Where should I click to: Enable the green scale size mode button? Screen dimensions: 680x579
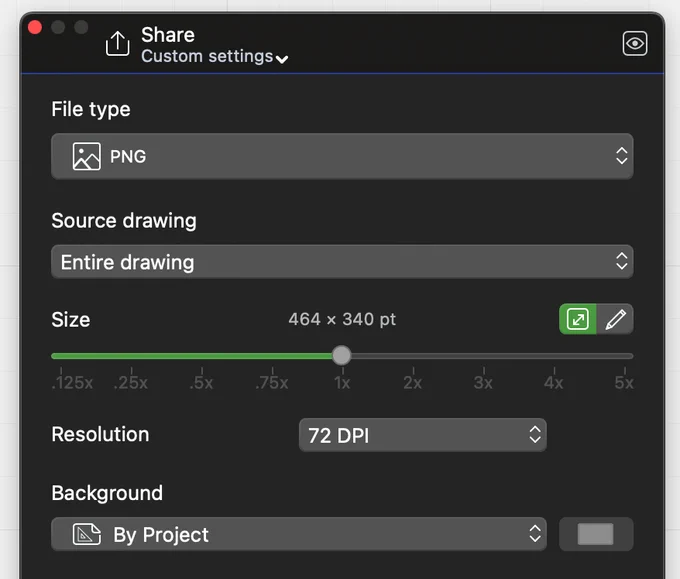tap(578, 319)
